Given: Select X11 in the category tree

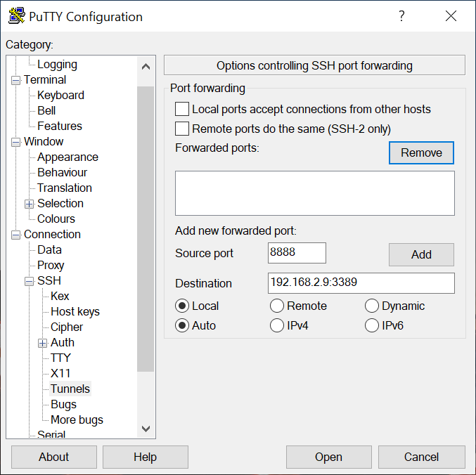Looking at the screenshot, I should [x=60, y=373].
